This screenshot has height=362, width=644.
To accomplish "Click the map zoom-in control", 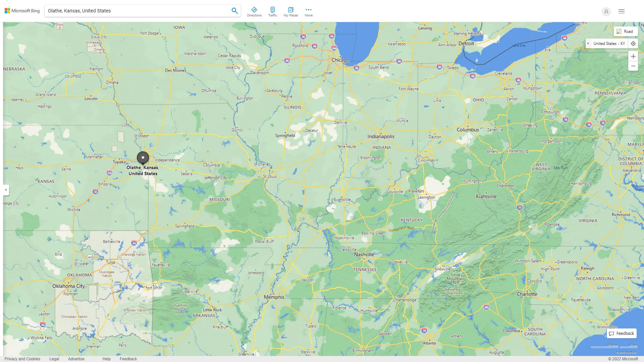I will (x=633, y=56).
